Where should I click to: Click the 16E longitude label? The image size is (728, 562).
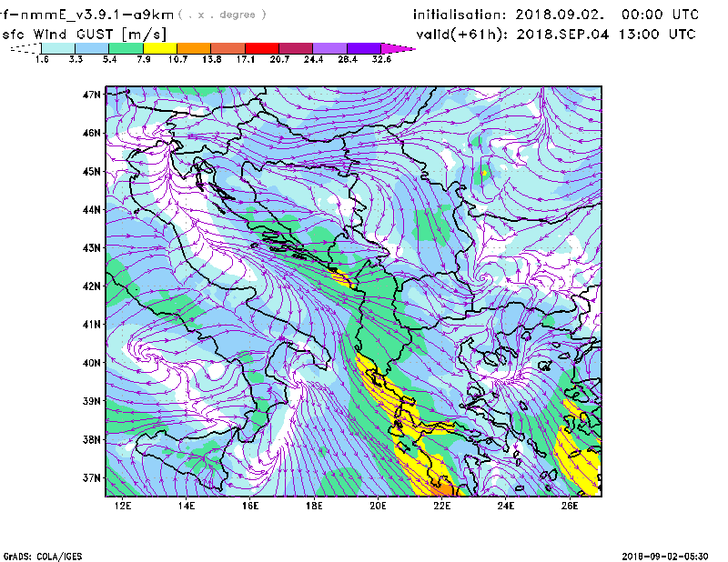(250, 506)
